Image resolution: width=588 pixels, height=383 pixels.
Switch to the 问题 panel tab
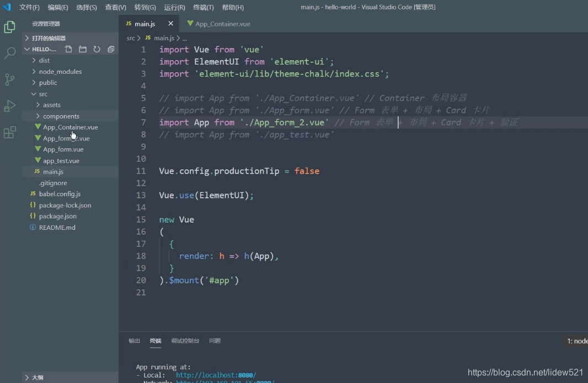[x=215, y=341]
